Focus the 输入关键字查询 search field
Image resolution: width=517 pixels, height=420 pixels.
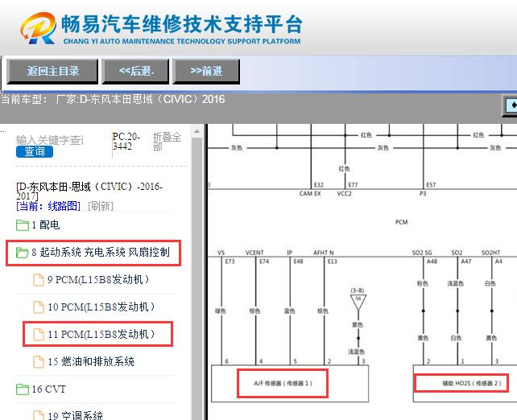(49, 140)
